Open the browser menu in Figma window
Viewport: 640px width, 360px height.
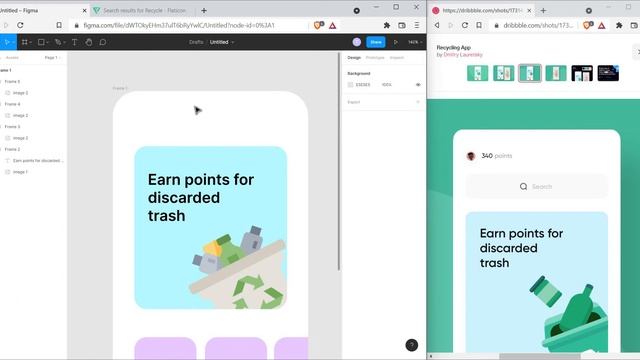click(417, 25)
